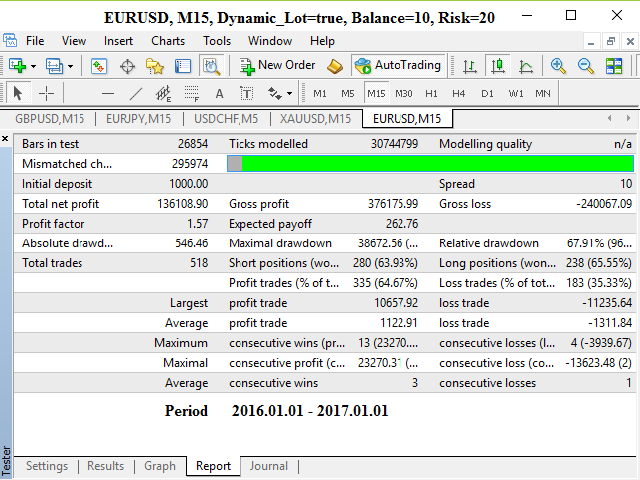Switch to line chart icon
Screen dimensions: 640x480
(526, 66)
